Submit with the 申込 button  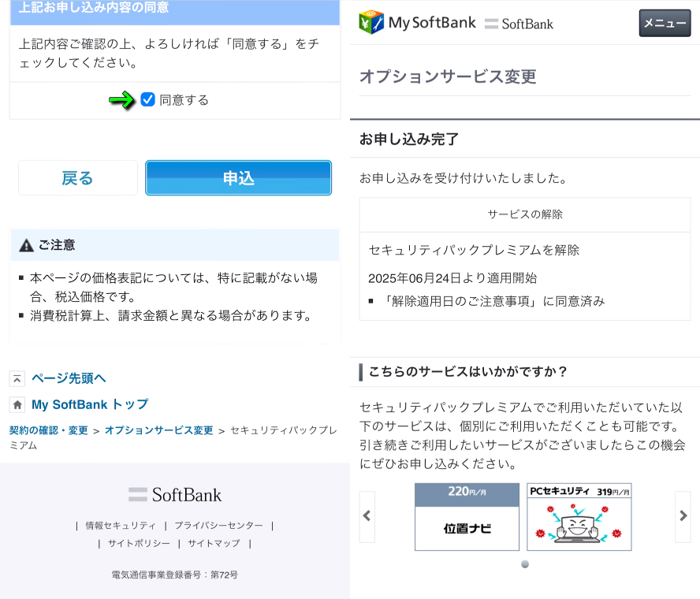coord(238,177)
